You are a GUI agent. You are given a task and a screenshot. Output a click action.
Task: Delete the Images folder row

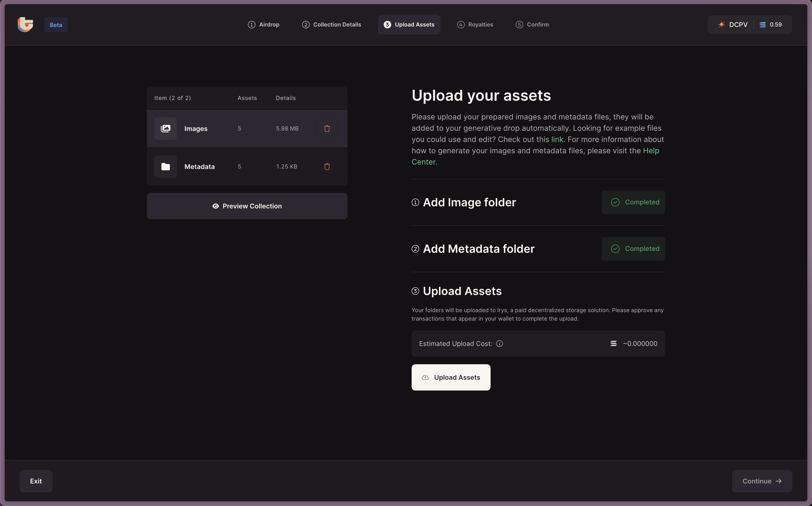tap(327, 129)
